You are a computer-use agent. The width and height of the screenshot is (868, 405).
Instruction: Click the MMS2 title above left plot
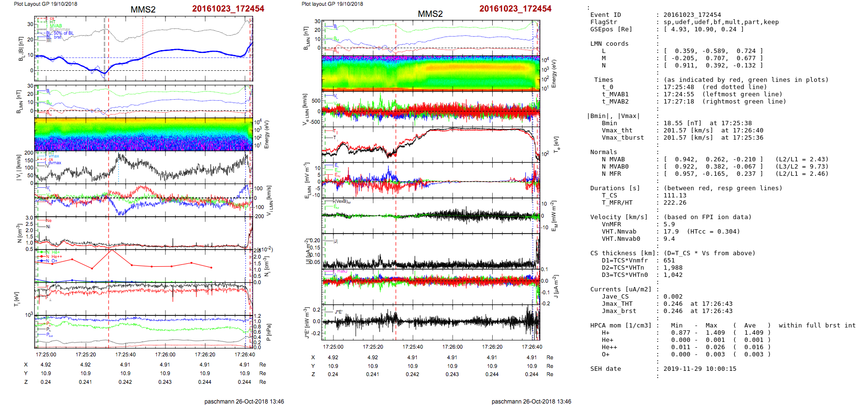(143, 10)
